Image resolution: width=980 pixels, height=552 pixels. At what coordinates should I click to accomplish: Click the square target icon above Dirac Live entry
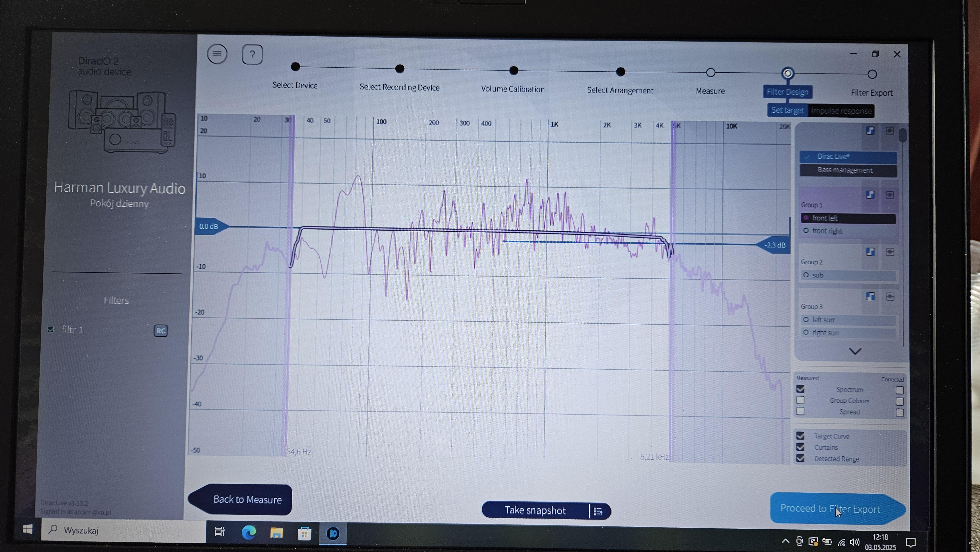click(889, 131)
